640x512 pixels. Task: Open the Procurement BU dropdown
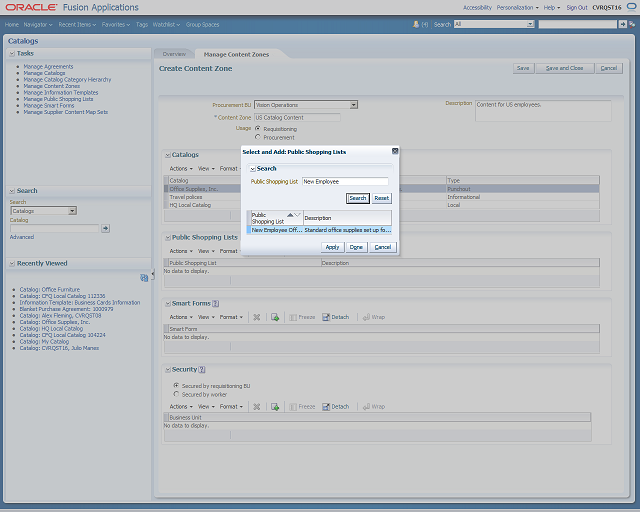point(353,105)
